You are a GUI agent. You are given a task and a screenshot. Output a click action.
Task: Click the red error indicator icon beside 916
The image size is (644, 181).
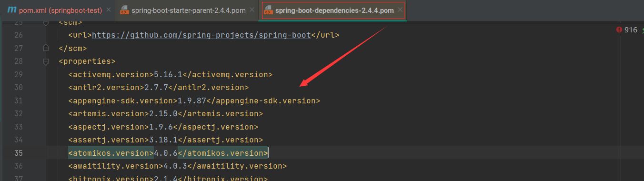point(619,30)
